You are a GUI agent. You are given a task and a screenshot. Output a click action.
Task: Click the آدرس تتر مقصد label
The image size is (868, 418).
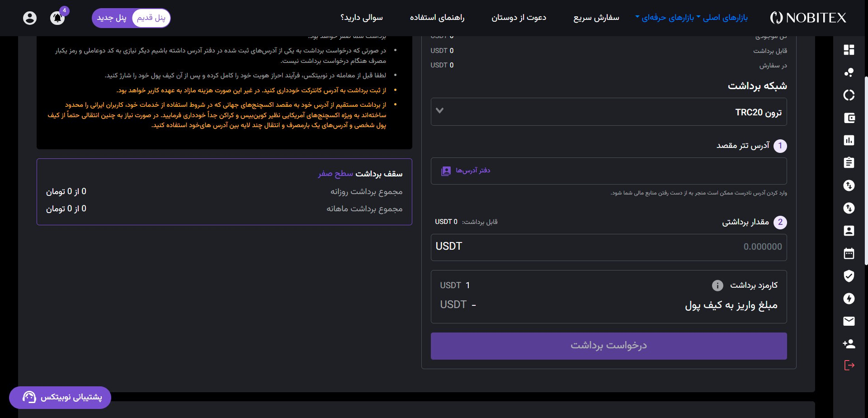pos(743,145)
